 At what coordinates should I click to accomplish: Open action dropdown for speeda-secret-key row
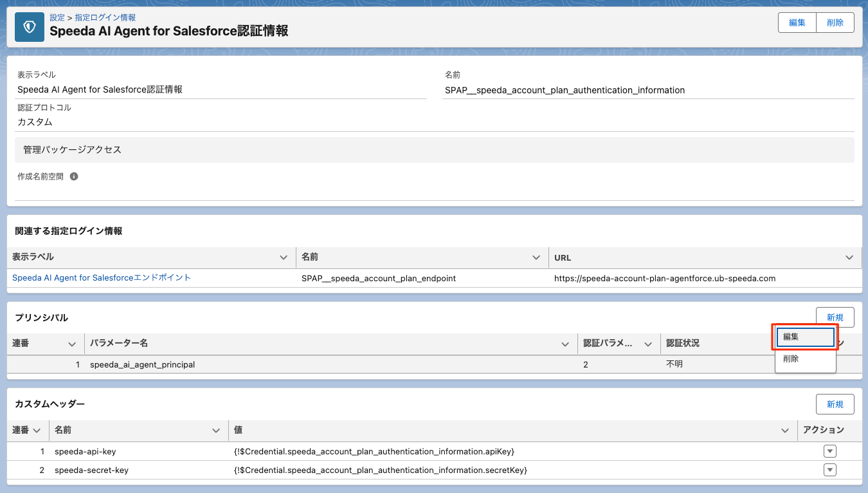click(x=830, y=470)
